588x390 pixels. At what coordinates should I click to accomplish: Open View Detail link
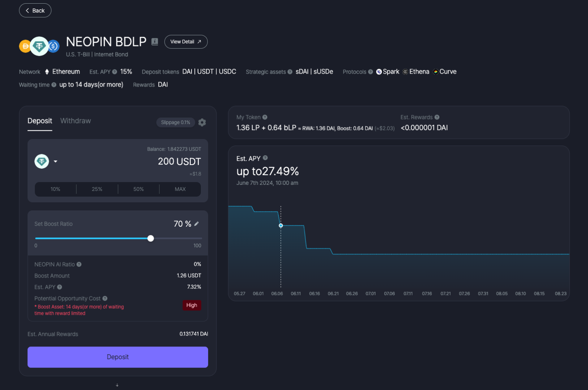(186, 42)
